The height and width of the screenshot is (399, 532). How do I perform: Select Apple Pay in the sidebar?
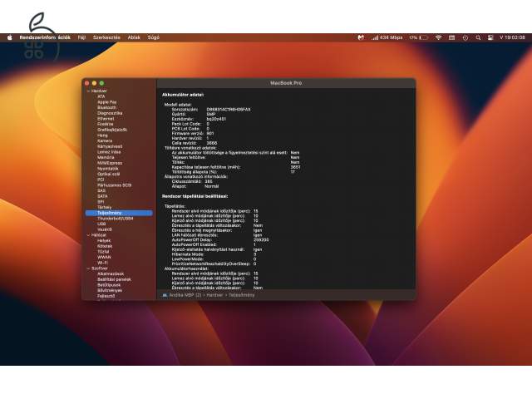[107, 102]
